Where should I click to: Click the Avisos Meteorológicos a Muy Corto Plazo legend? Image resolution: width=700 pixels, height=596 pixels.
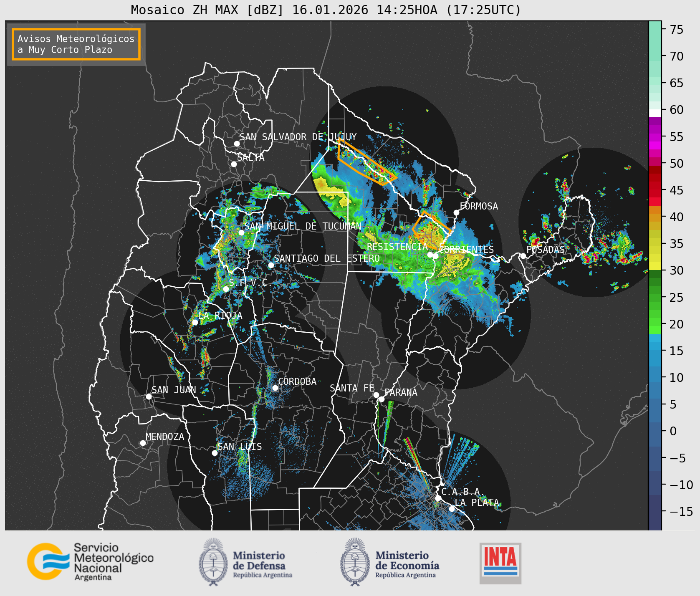point(76,44)
